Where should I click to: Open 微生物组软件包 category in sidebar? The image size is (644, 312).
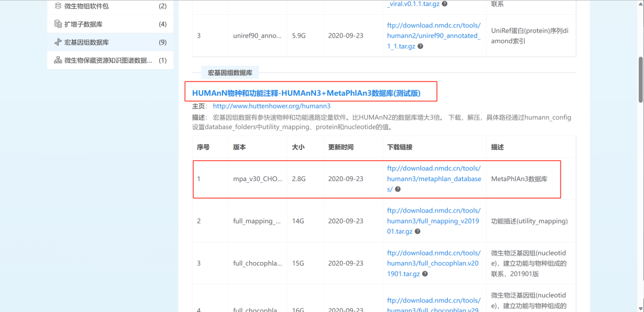tap(110, 6)
